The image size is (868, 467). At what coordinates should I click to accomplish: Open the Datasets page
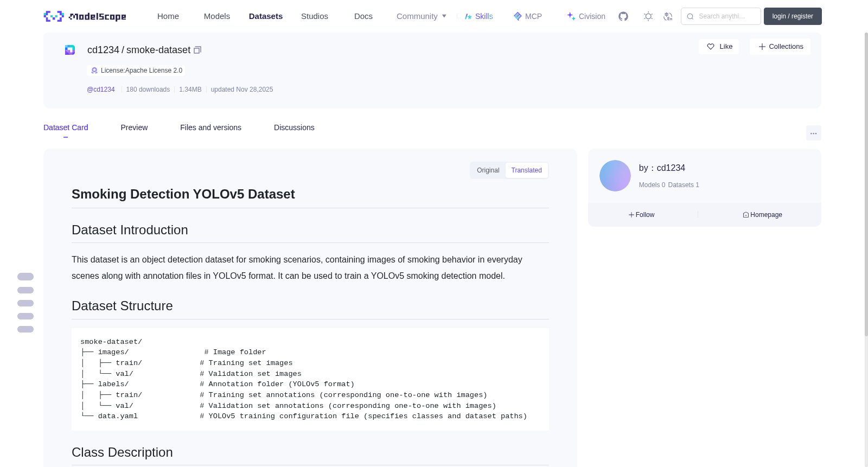pos(266,16)
